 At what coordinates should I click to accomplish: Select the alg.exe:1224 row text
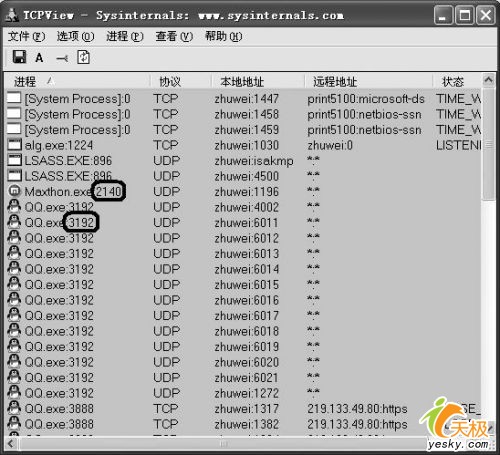[x=59, y=145]
